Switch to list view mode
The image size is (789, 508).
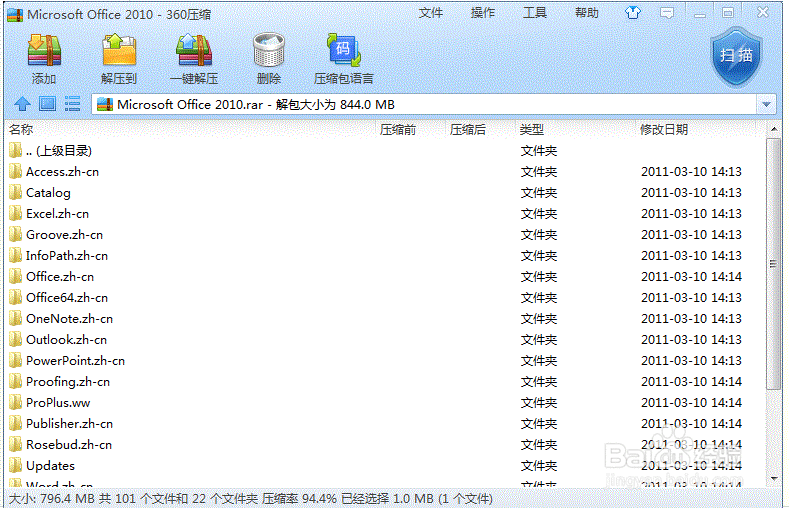pyautogui.click(x=72, y=104)
